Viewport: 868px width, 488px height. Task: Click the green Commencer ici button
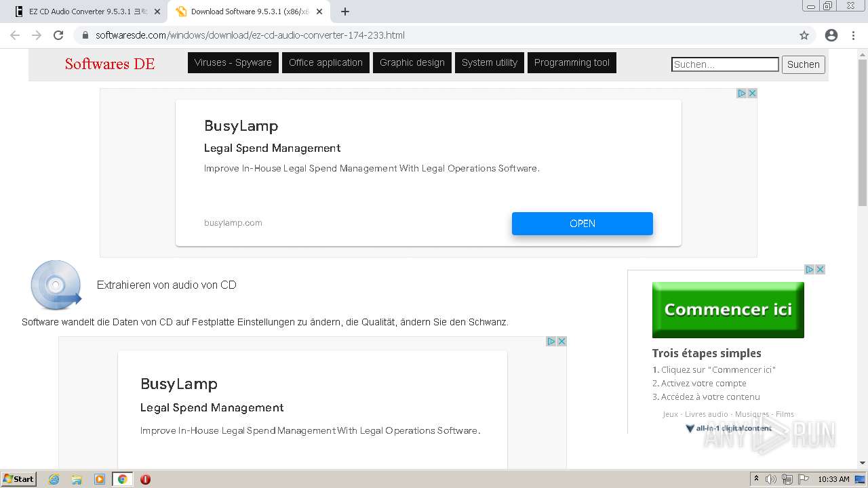[x=728, y=310]
